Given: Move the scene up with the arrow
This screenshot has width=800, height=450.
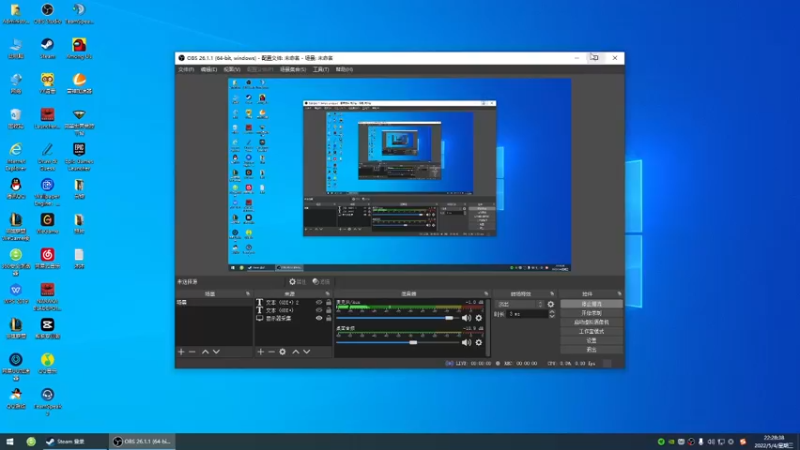Looking at the screenshot, I should click(x=205, y=352).
